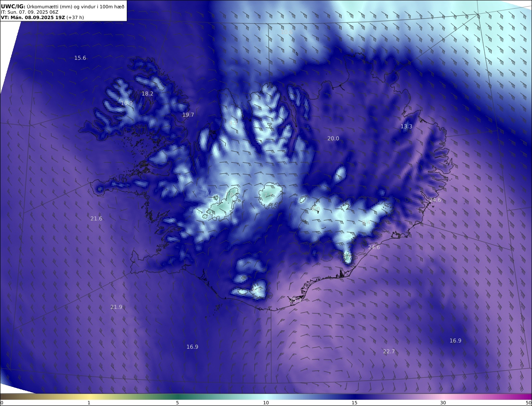Click the 16.9 value next to 22.7

coord(456,341)
